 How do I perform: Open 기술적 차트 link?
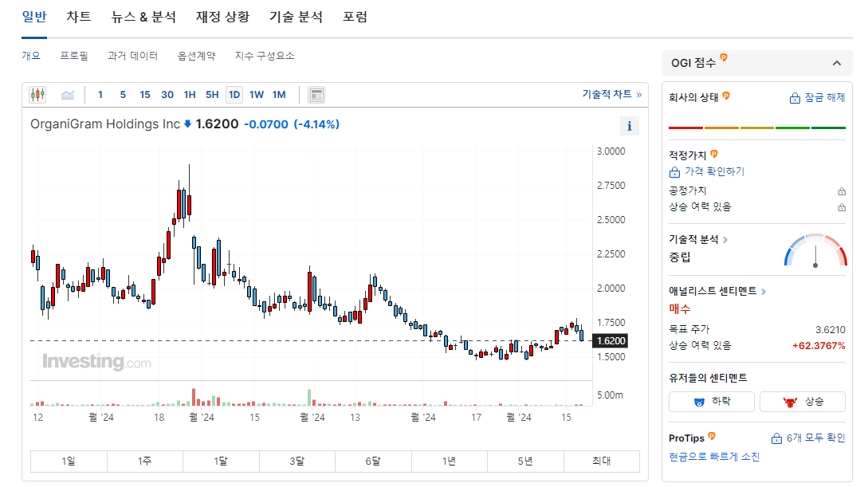click(611, 94)
